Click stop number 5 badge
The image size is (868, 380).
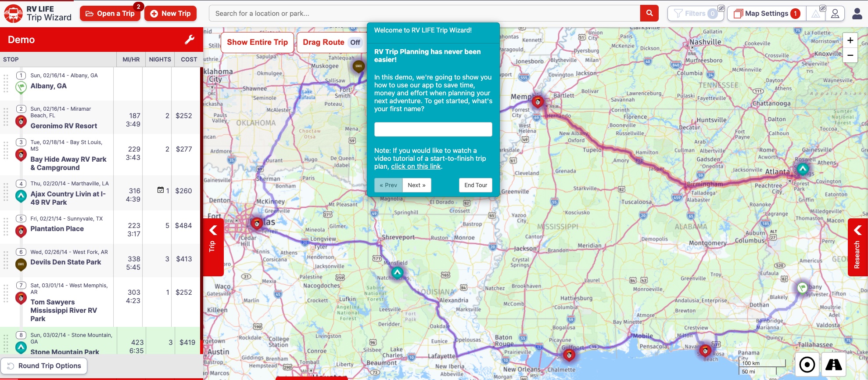coord(21,218)
